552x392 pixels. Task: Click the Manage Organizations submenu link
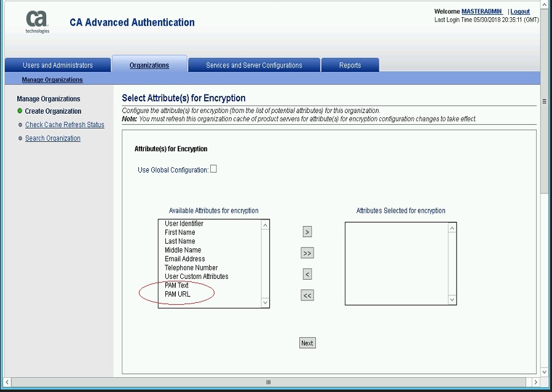[52, 80]
